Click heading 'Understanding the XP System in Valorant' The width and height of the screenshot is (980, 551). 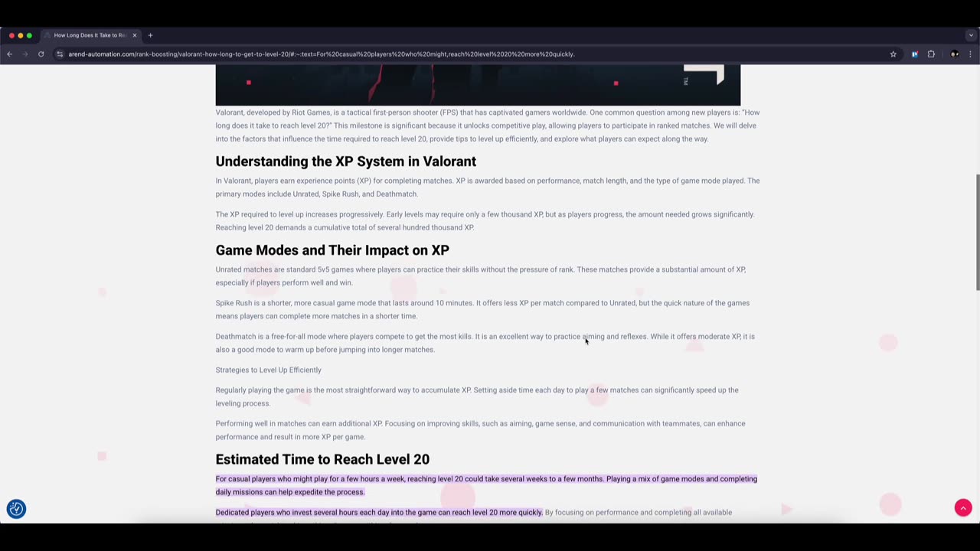click(x=346, y=161)
